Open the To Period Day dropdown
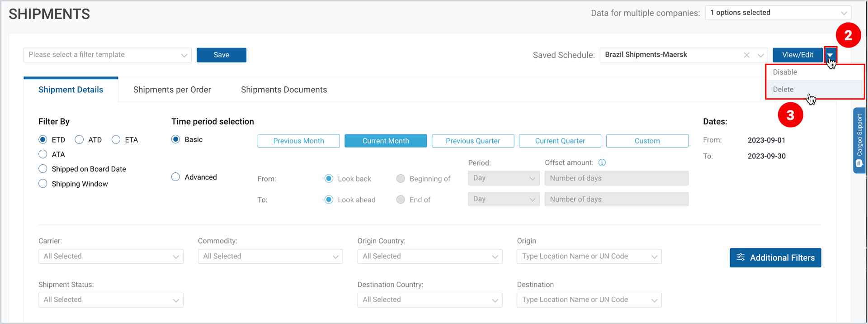This screenshot has height=324, width=868. tap(504, 199)
